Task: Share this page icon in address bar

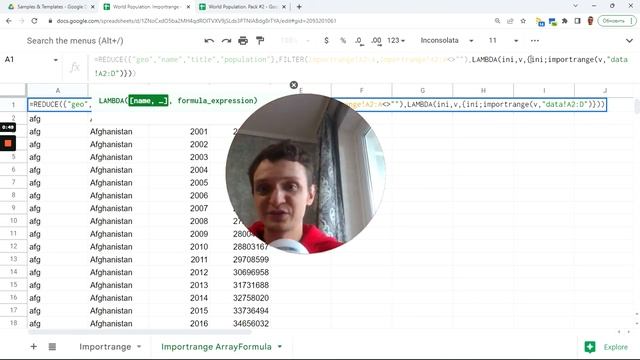Action: 510,21
